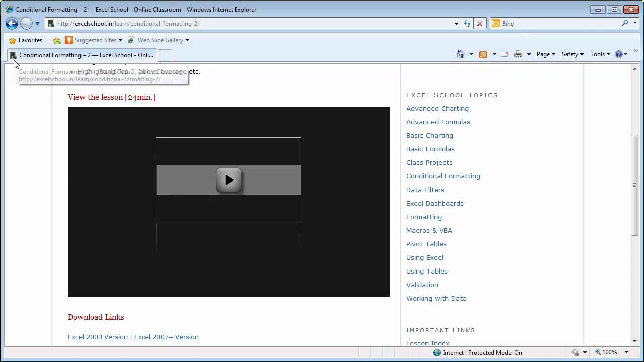Select the Conditional Formatting – 2 tab

pyautogui.click(x=82, y=55)
